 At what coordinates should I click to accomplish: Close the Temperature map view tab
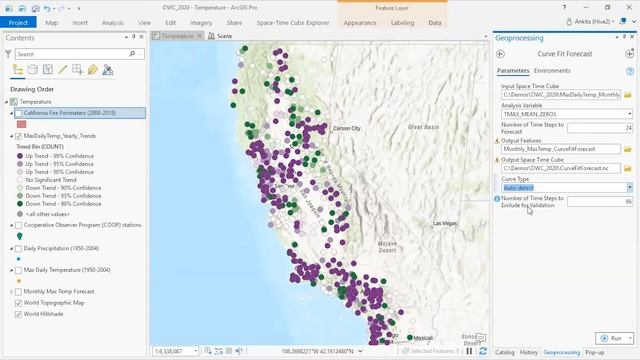(200, 36)
